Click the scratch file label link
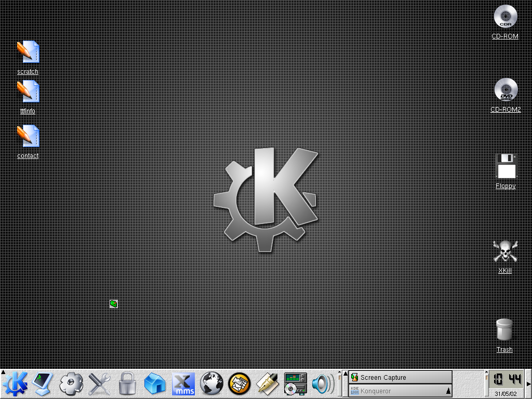Viewport: 532px width, 399px height. pos(28,72)
